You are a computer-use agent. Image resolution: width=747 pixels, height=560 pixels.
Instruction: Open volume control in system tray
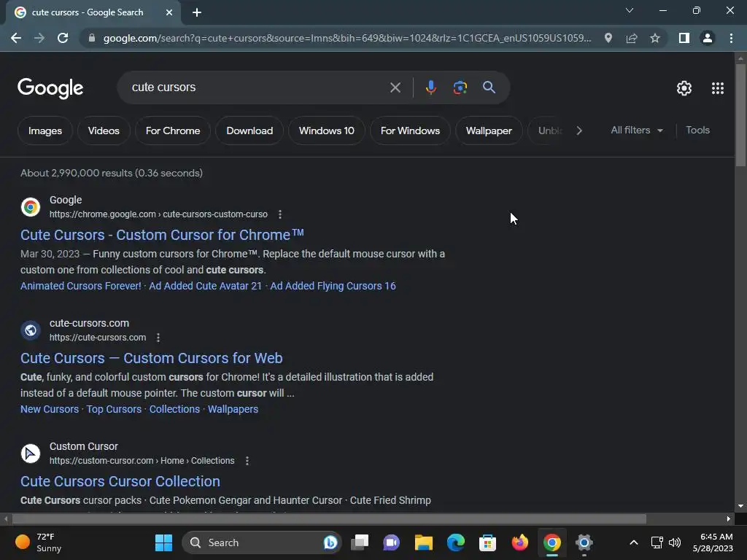pyautogui.click(x=675, y=542)
